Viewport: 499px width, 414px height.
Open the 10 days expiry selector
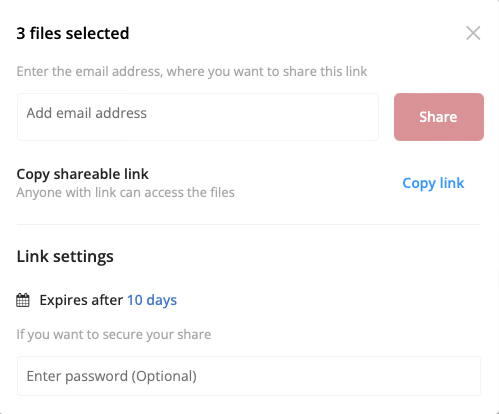pyautogui.click(x=152, y=300)
